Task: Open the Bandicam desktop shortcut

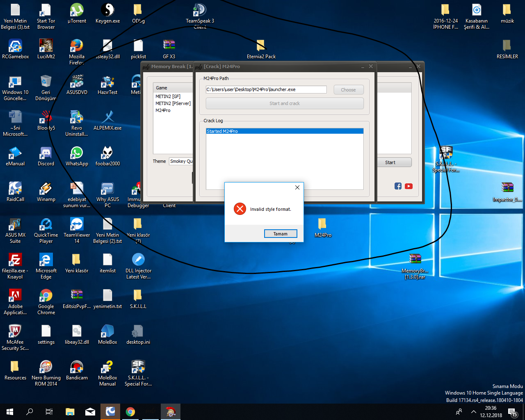Action: pos(77,370)
